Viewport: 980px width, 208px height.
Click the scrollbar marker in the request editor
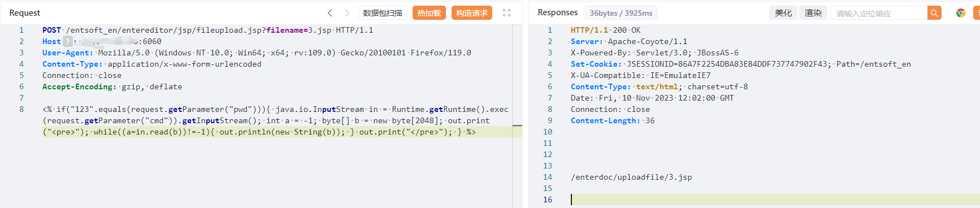coord(517,125)
